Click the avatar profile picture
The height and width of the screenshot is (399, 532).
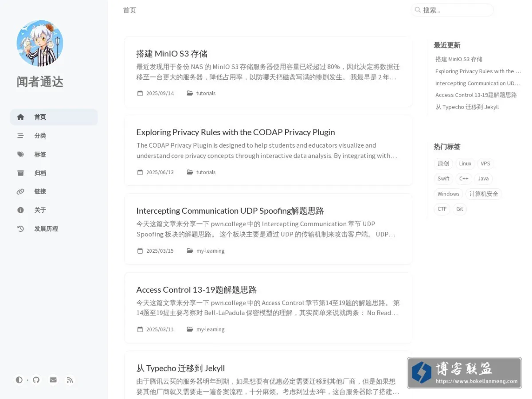pos(40,43)
